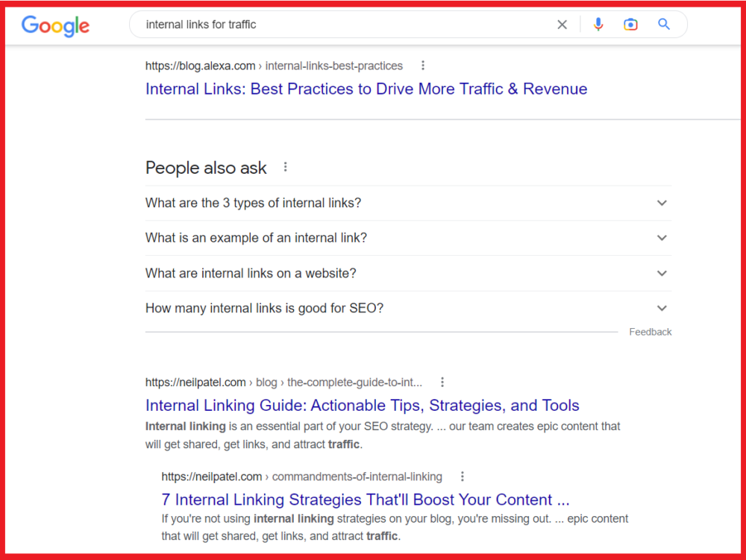The height and width of the screenshot is (560, 746).
Task: Click the Feedback link
Action: tap(650, 331)
